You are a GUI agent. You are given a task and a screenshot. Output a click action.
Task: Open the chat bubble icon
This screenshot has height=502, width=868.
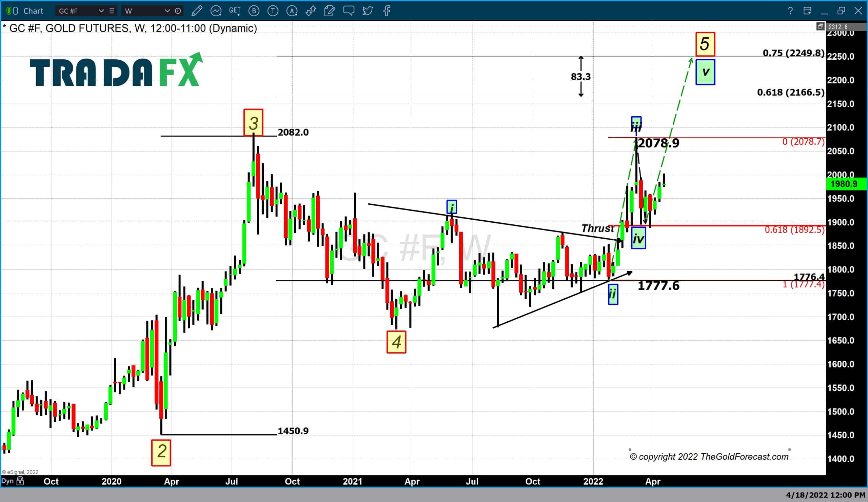tap(349, 11)
